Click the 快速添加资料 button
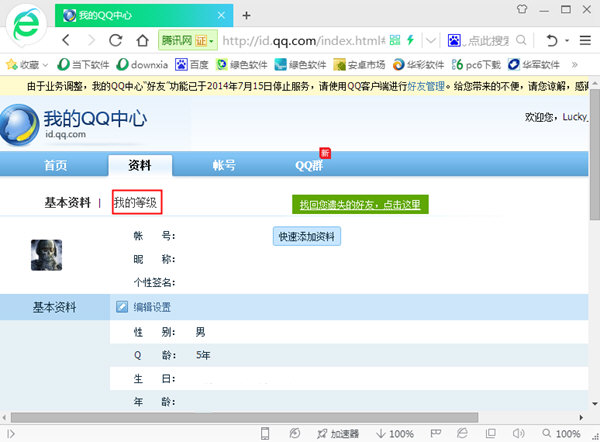Viewport: 600px width, 442px height. [307, 236]
